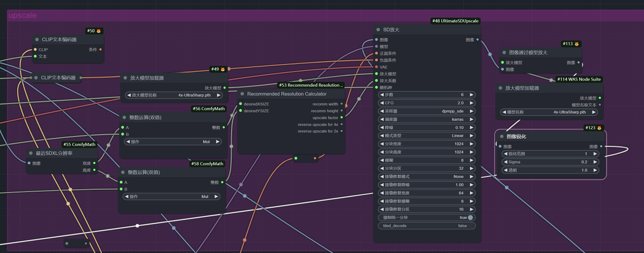Viewport: 644px width, 253px height.
Task: Click the fox badge icon on #113
Action: (577, 44)
